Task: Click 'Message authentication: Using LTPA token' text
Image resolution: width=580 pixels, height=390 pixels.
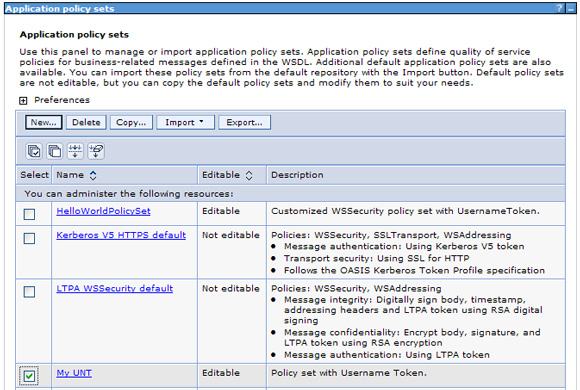Action: 387,355
